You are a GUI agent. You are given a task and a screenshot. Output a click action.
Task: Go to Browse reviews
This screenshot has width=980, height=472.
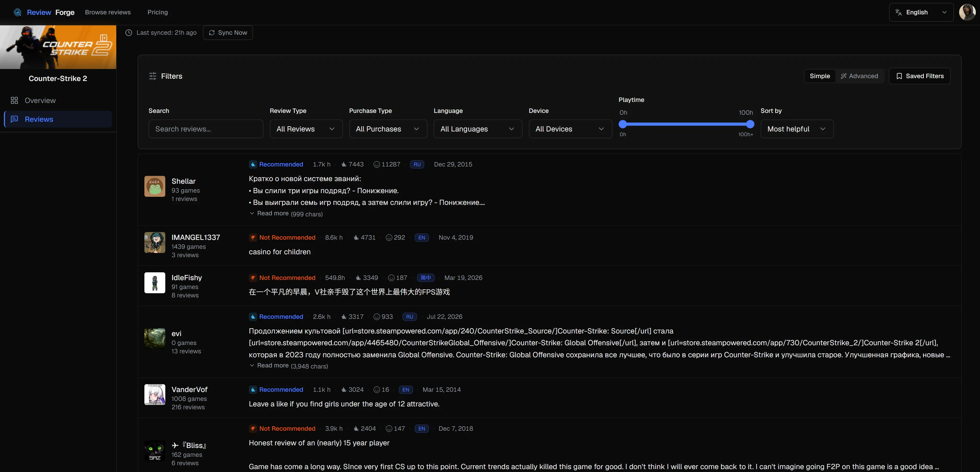click(108, 12)
